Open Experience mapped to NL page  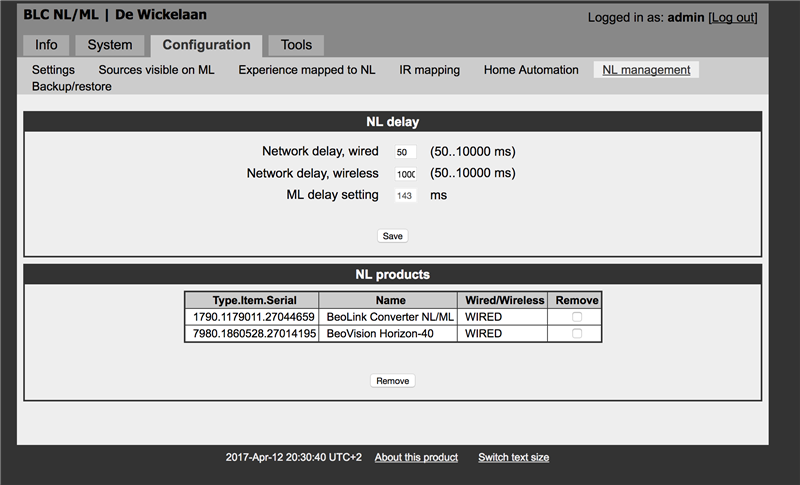click(x=307, y=70)
